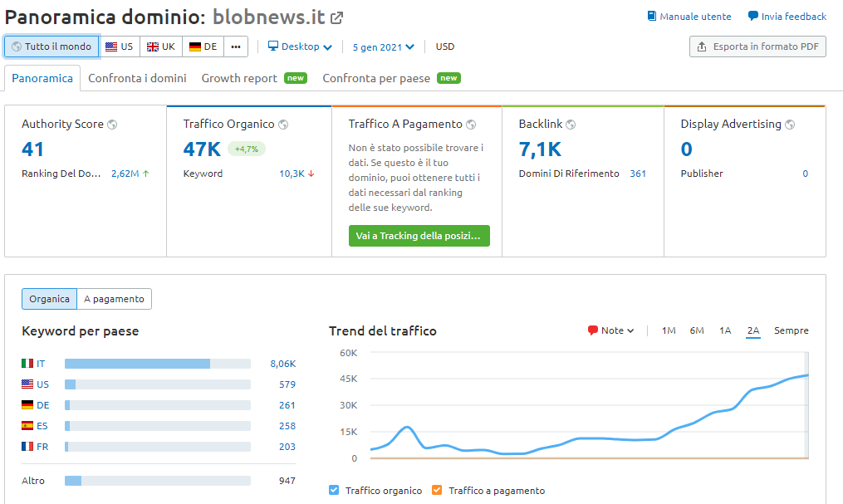Click the red Note flag icon

tap(592, 330)
